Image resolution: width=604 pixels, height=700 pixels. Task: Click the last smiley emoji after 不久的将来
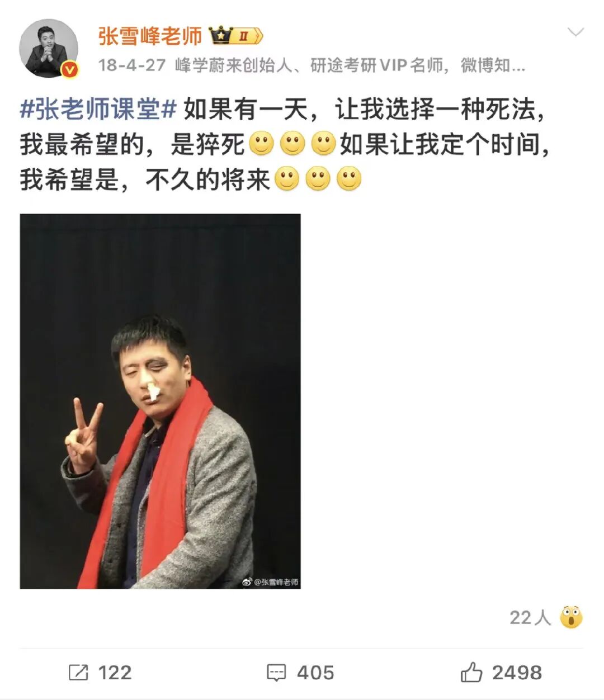coord(350,180)
